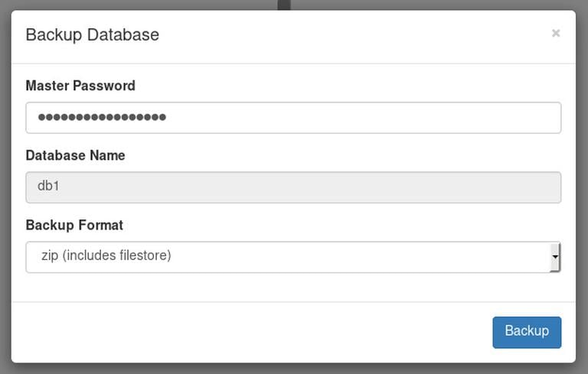Click the Backup Database dialog title
This screenshot has height=374, width=588.
92,35
